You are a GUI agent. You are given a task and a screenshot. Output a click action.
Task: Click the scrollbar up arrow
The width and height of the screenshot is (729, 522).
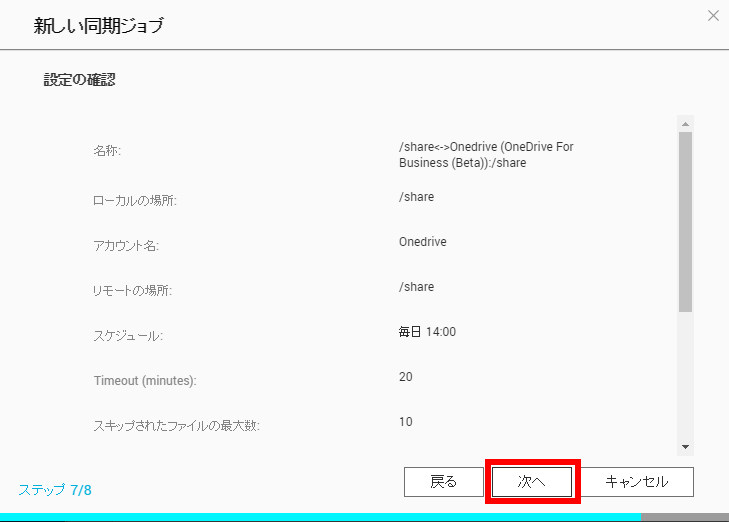click(x=685, y=124)
